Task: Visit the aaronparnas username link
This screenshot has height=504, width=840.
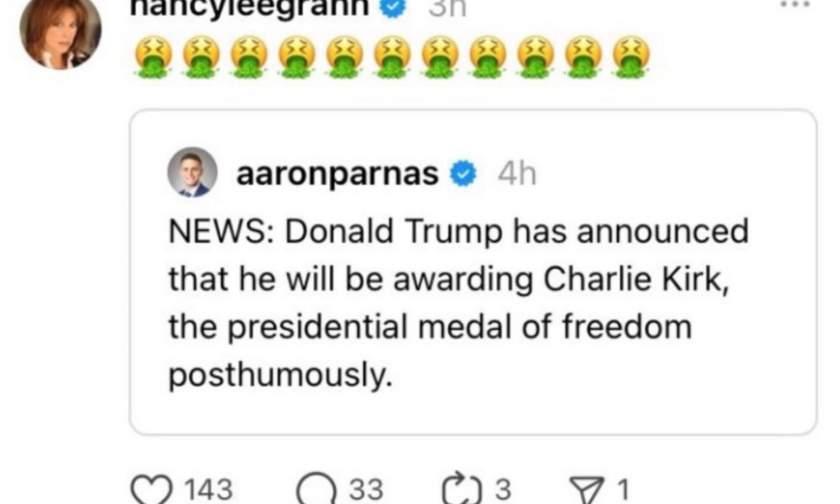Action: coord(338,174)
